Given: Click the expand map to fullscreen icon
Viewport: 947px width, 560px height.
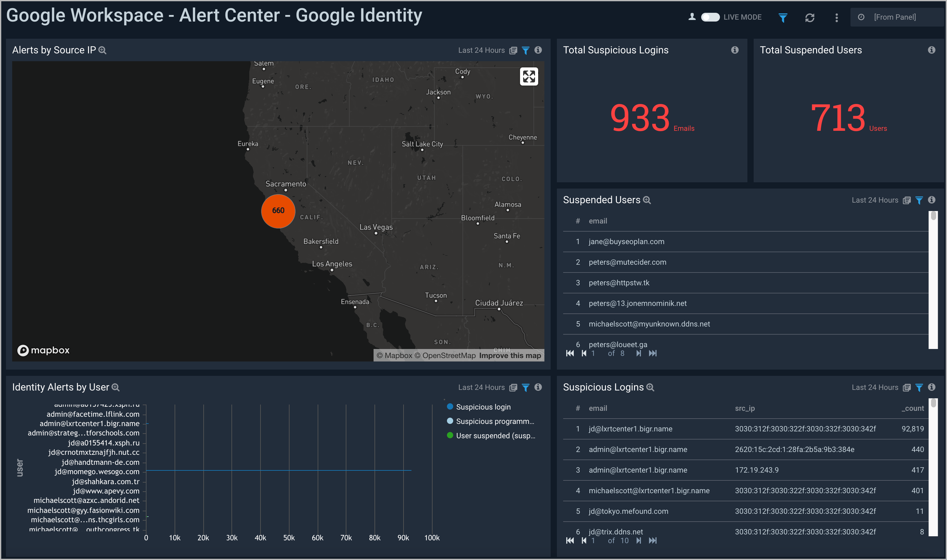Looking at the screenshot, I should pyautogui.click(x=529, y=76).
